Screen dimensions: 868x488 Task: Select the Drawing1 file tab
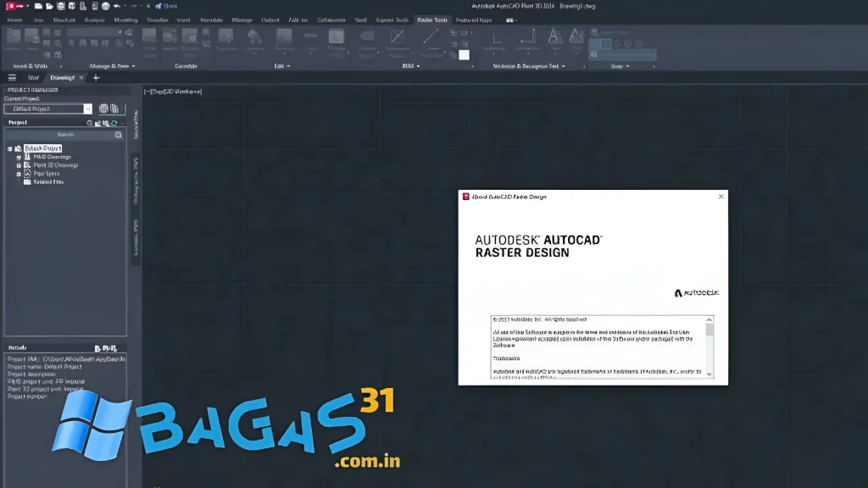(x=63, y=78)
